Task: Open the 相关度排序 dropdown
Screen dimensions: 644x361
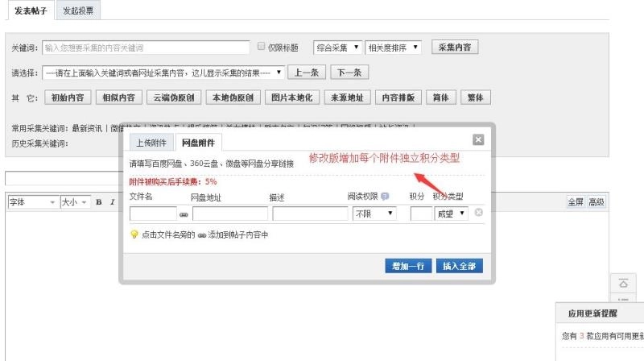Action: [x=393, y=48]
